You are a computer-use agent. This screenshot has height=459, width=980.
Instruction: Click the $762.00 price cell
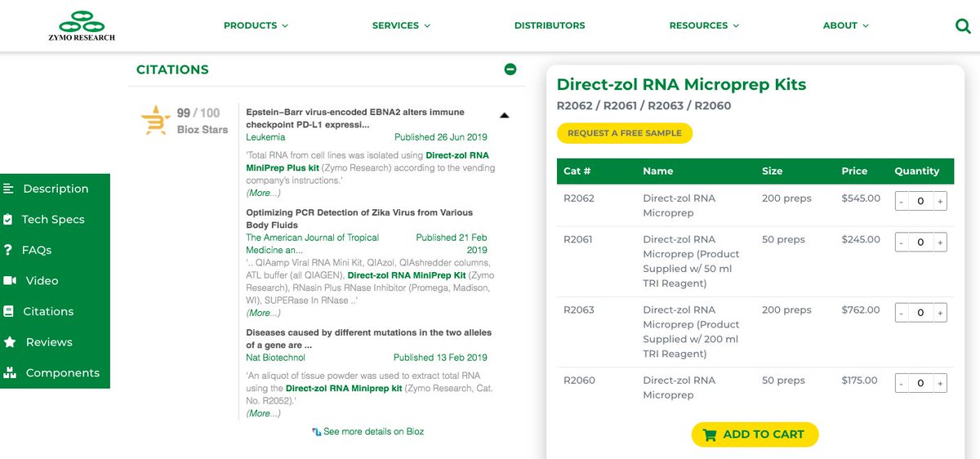861,310
